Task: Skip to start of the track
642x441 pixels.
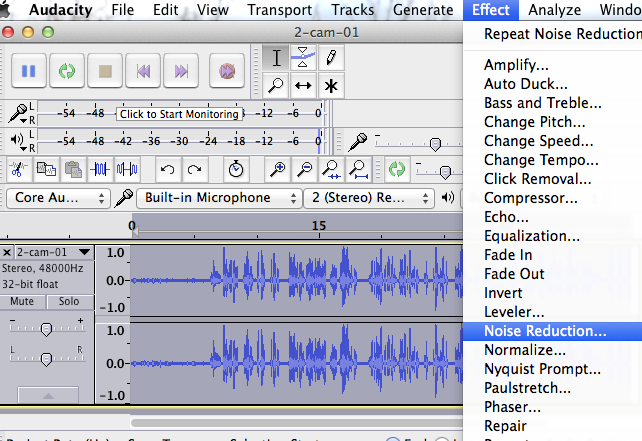Action: [x=143, y=71]
